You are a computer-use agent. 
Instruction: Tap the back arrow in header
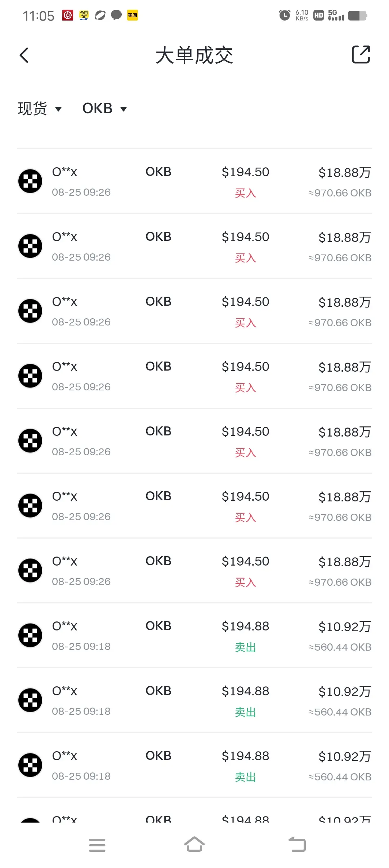click(x=24, y=55)
